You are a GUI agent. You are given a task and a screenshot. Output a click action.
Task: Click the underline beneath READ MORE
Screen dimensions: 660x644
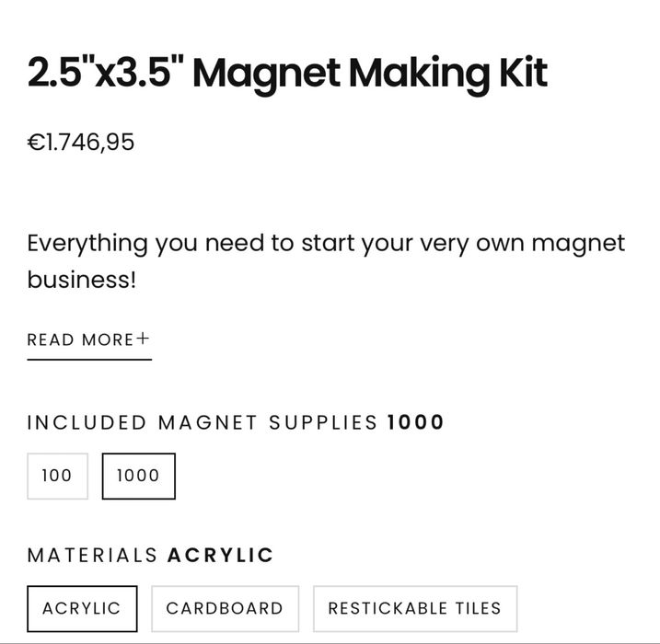click(x=89, y=360)
